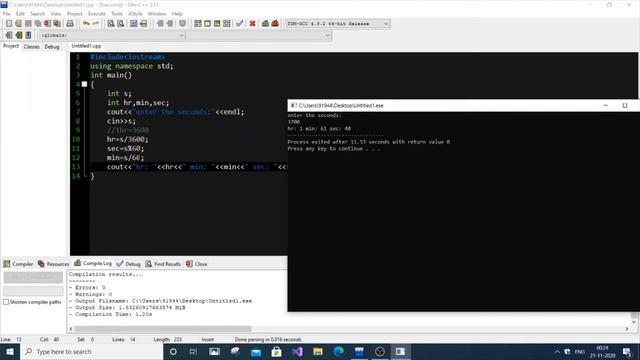This screenshot has height=360, width=640.
Task: Click the Profile analysis toolbar icon
Action: click(x=265, y=24)
